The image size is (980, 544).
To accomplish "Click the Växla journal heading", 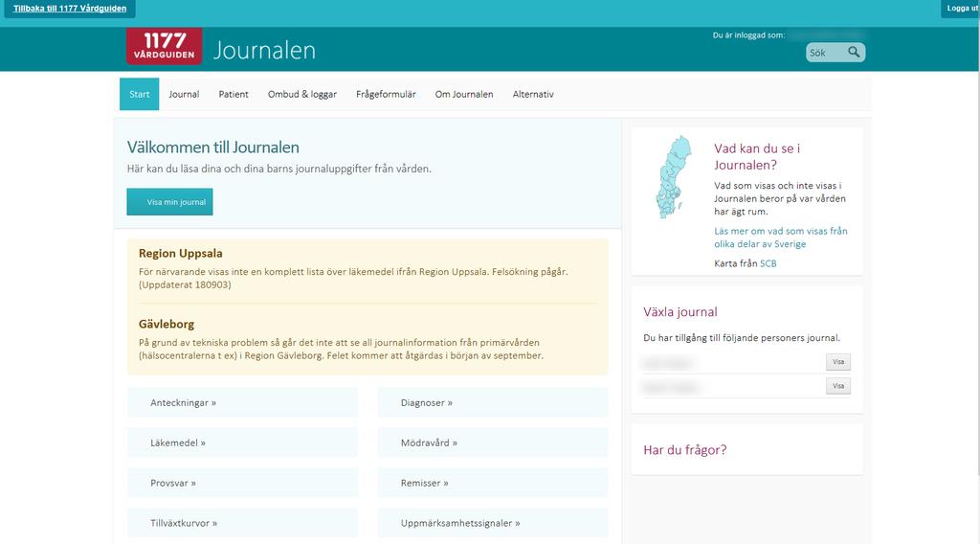I will (x=680, y=312).
